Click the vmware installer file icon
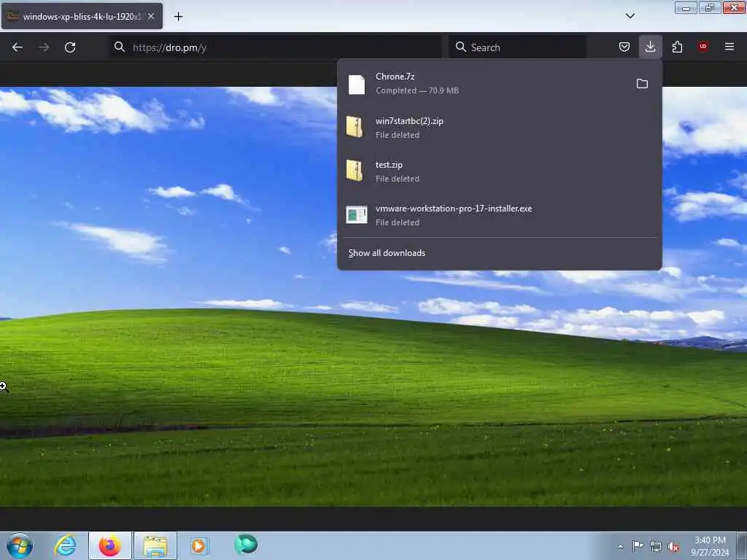The height and width of the screenshot is (560, 747). (x=356, y=215)
